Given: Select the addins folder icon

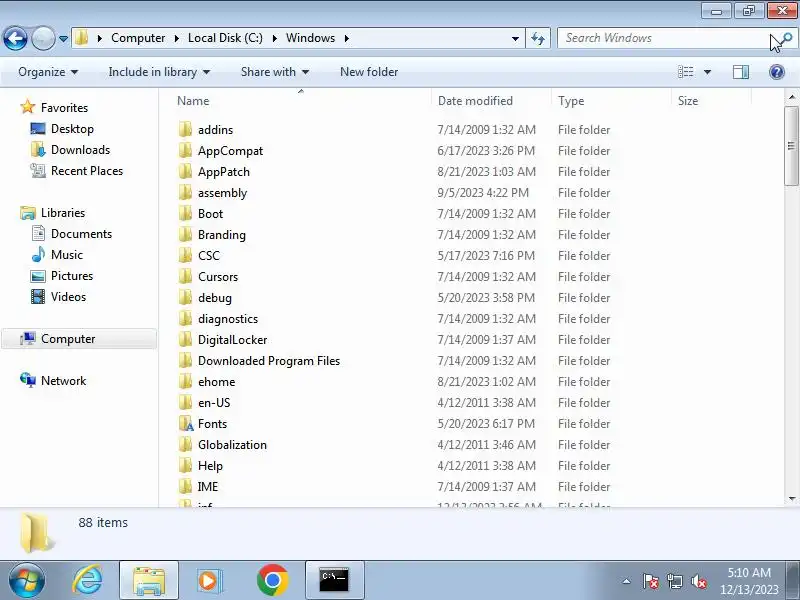Looking at the screenshot, I should coord(185,130).
